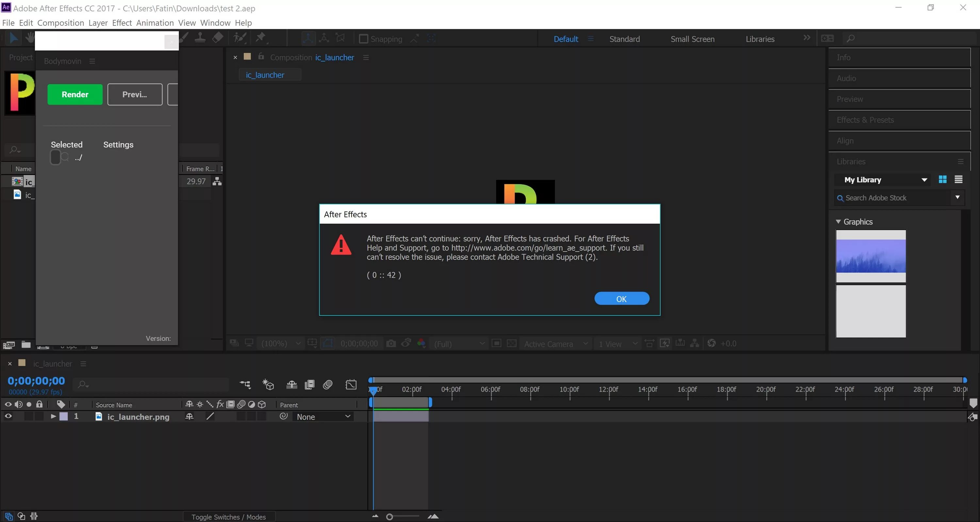This screenshot has width=980, height=522.
Task: Click the flowchart icon beside frame rate
Action: pyautogui.click(x=217, y=182)
